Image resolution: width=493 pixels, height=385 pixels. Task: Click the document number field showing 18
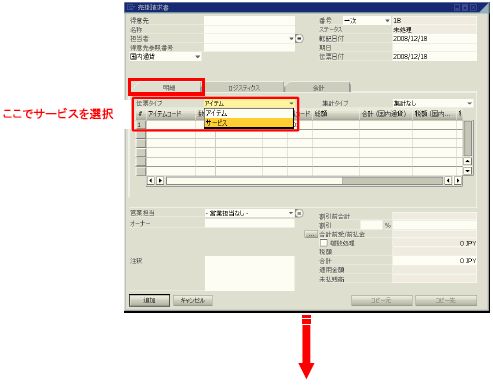point(434,21)
